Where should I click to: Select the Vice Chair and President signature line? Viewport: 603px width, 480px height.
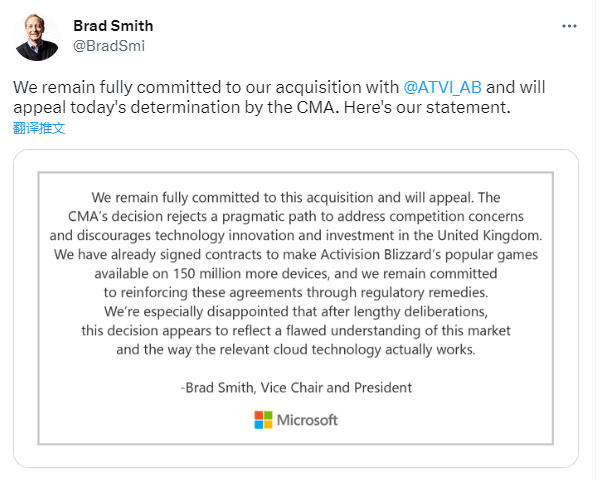(296, 388)
